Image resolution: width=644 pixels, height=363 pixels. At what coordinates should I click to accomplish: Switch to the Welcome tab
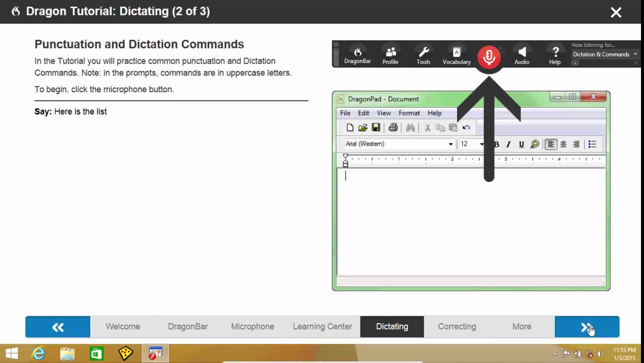tap(123, 327)
